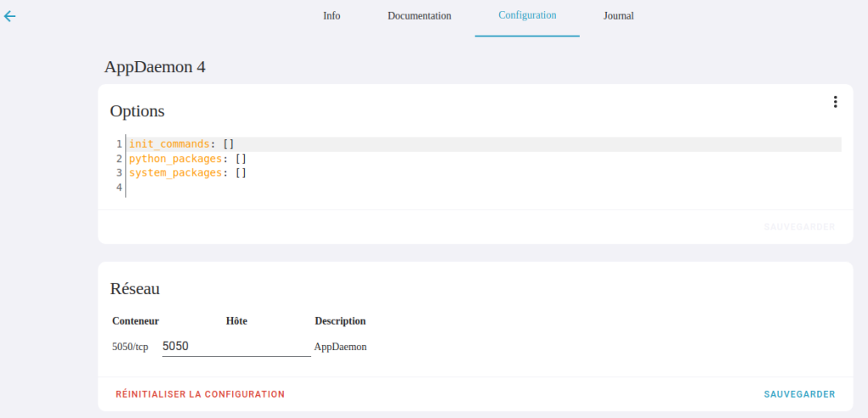Click the Description column header

(340, 321)
